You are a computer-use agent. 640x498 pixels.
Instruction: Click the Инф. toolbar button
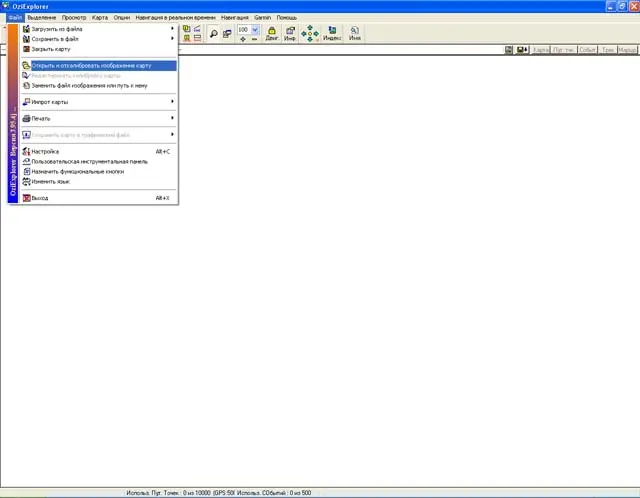click(290, 33)
